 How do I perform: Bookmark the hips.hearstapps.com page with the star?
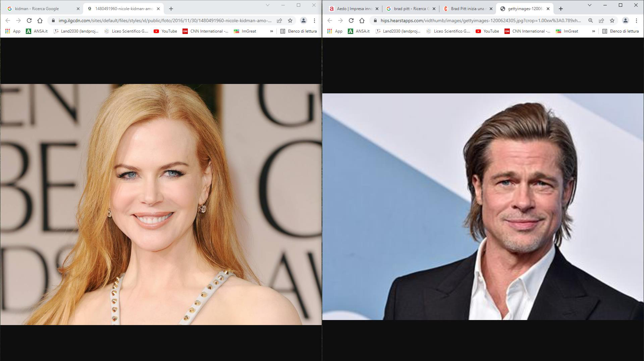pyautogui.click(x=612, y=20)
